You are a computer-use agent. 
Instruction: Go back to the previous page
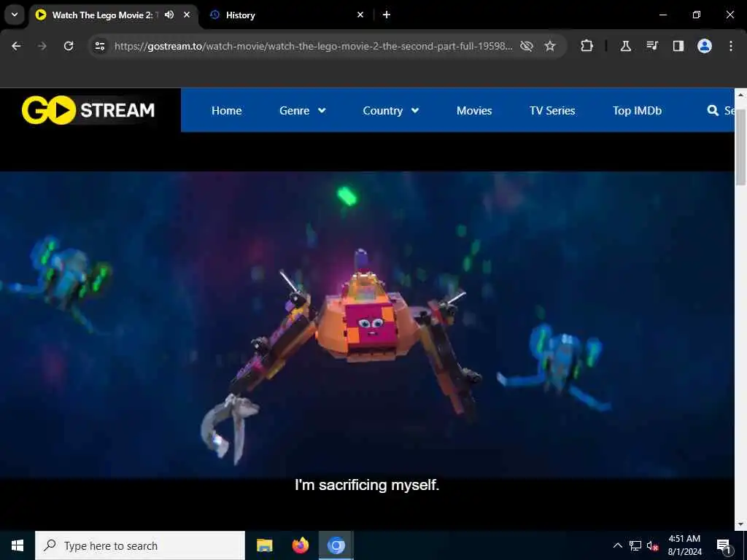16,46
